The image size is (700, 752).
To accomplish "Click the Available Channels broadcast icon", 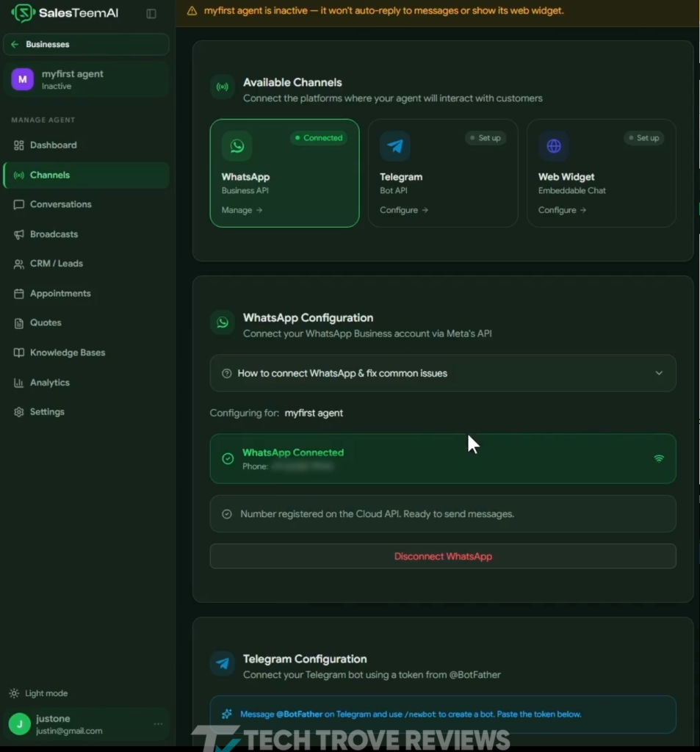I will [223, 87].
